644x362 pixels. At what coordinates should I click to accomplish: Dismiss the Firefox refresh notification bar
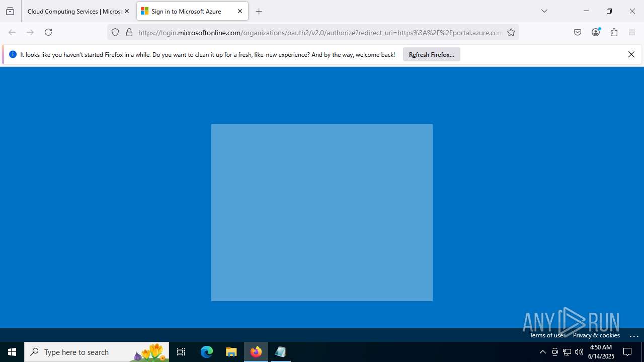(631, 54)
